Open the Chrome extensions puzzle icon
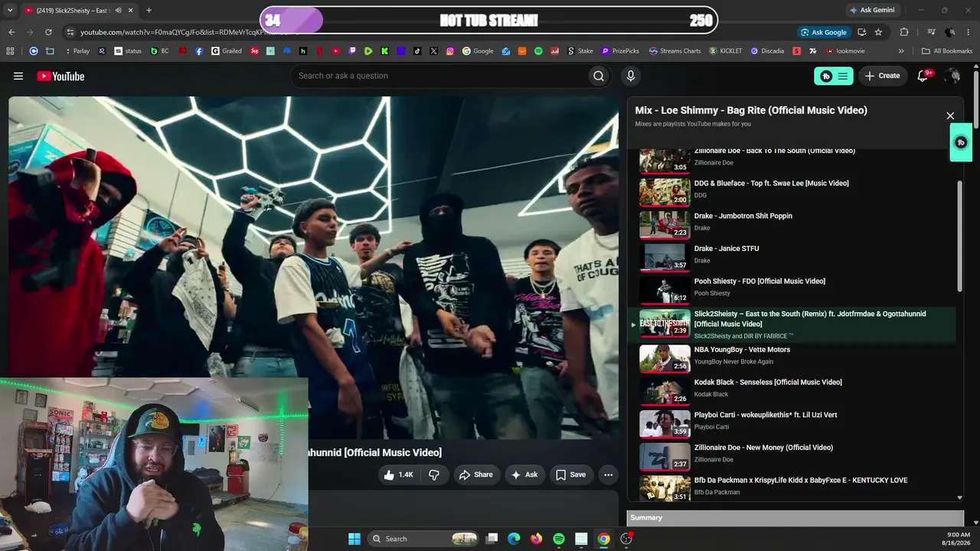The height and width of the screenshot is (551, 980). click(x=904, y=32)
